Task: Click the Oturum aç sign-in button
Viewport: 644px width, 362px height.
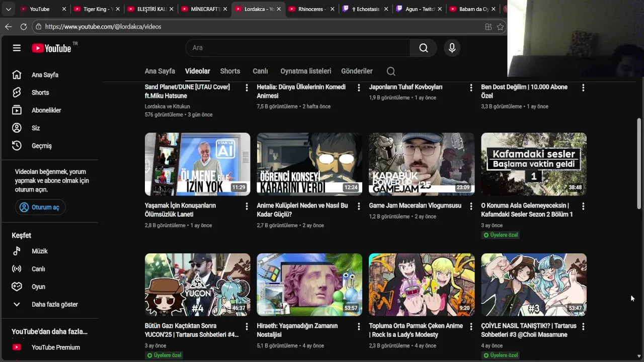Action: (40, 207)
